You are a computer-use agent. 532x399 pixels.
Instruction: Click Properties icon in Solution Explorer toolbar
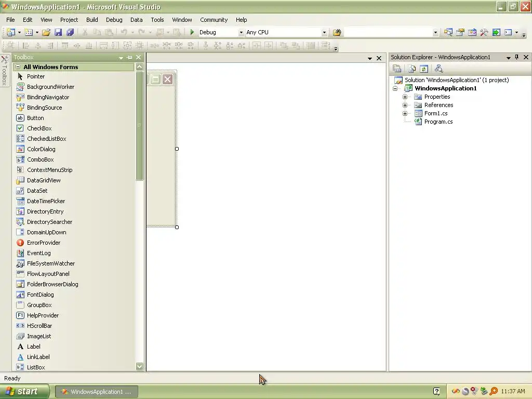point(397,69)
